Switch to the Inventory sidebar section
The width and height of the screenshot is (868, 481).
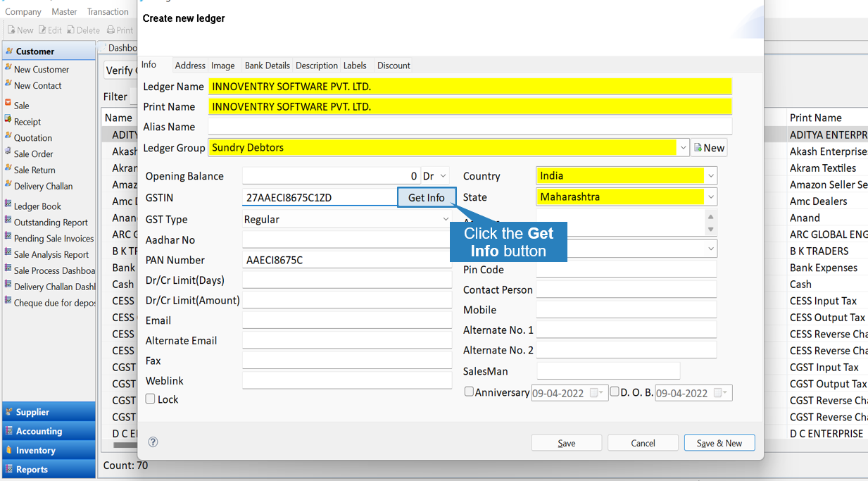point(49,450)
